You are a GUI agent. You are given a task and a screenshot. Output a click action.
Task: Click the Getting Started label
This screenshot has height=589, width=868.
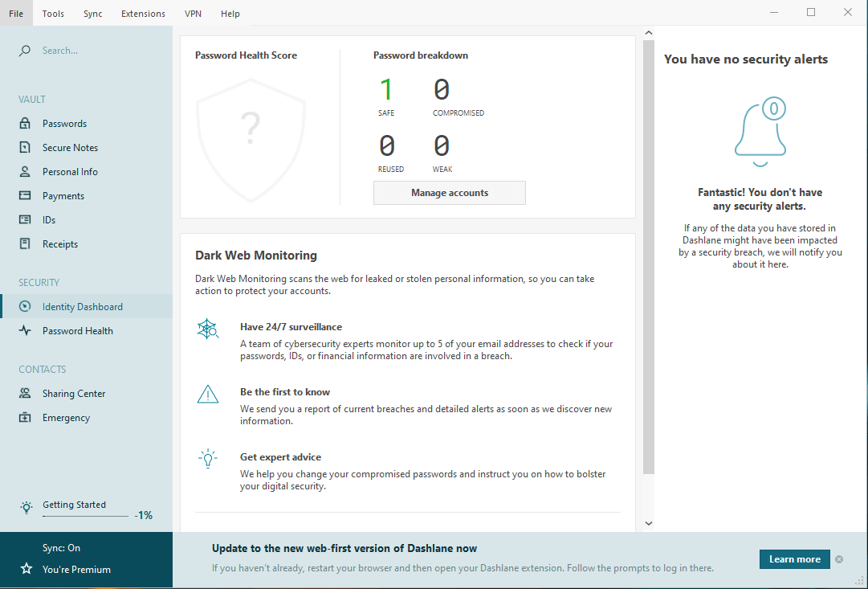74,505
